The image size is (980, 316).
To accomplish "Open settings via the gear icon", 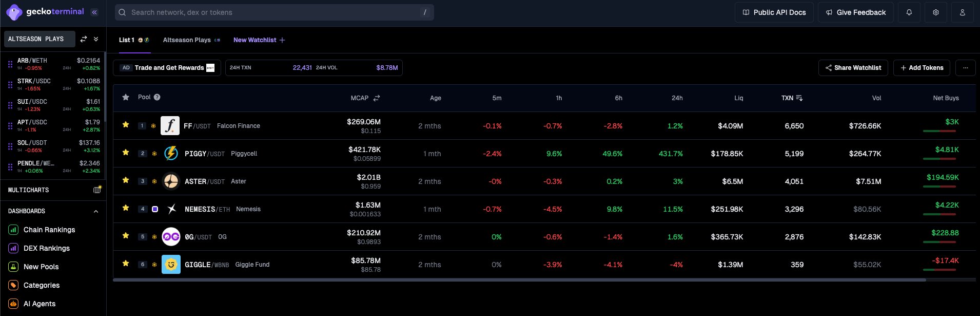I will (935, 12).
